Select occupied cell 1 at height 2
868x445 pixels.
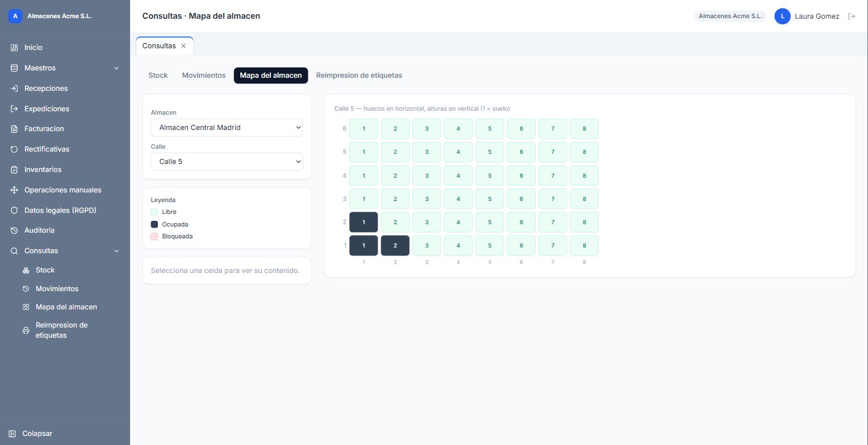click(364, 222)
